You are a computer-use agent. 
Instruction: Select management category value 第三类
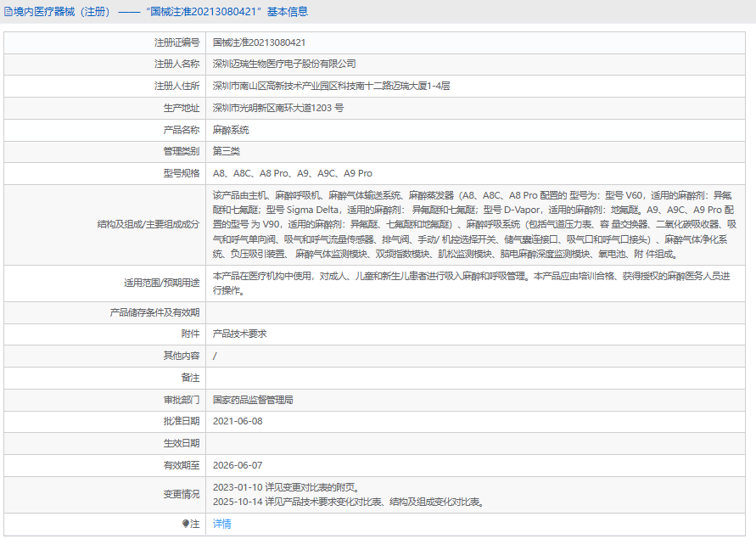coord(227,151)
